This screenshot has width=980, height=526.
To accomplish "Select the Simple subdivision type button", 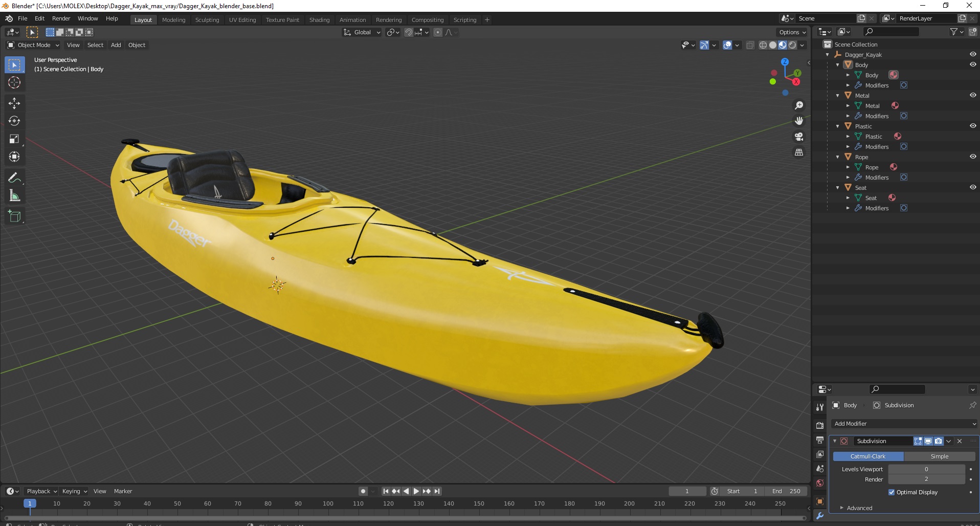I will (940, 456).
